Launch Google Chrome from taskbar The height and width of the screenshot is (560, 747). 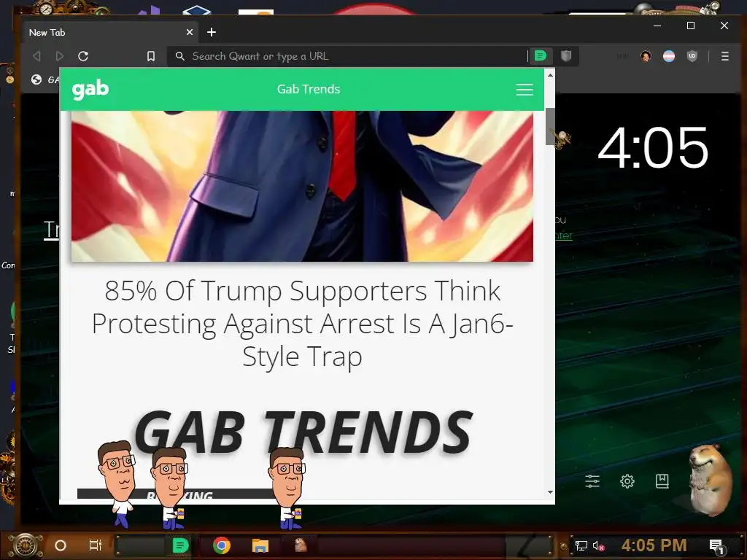point(222,545)
